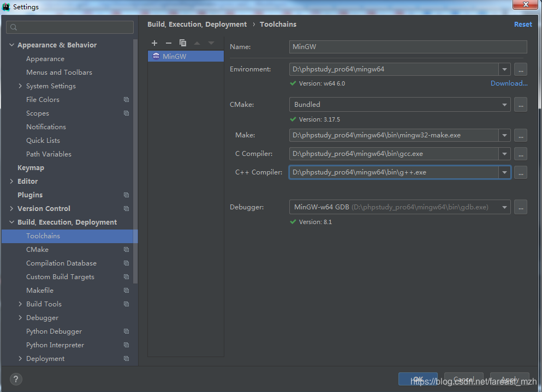
Task: Remove selected toolchain using the minus icon
Action: (169, 43)
